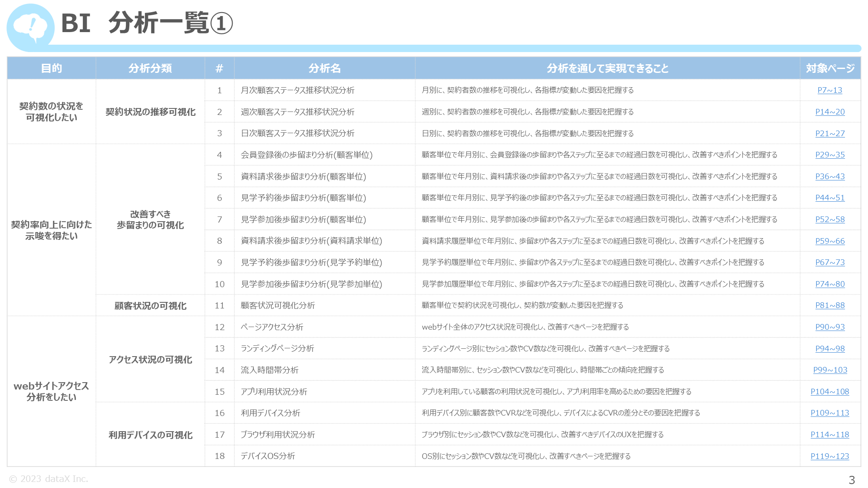The width and height of the screenshot is (868, 488).
Task: Open page link P74~80
Action: tap(830, 284)
